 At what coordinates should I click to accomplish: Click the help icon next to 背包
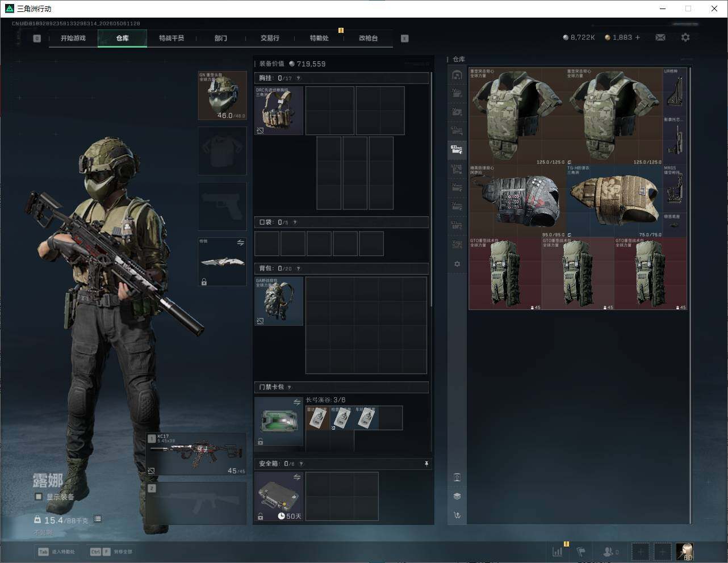pyautogui.click(x=298, y=268)
